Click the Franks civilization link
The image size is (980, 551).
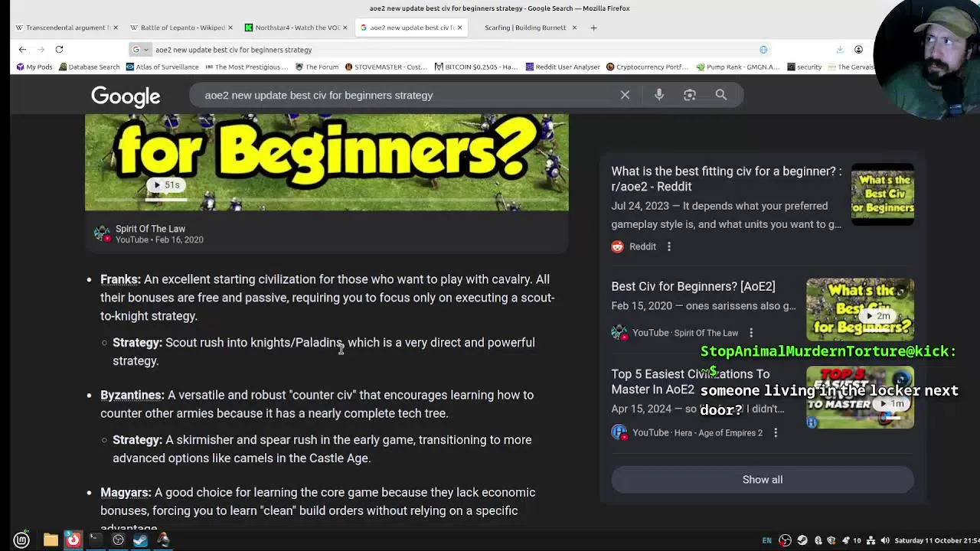119,279
